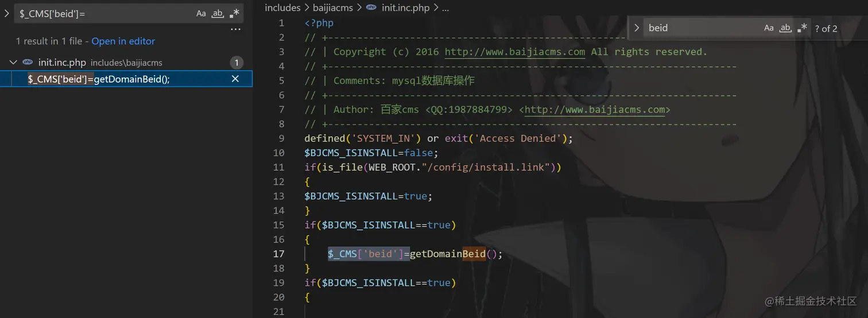
Task: Open the search details ellipsis toggle
Action: (x=235, y=29)
